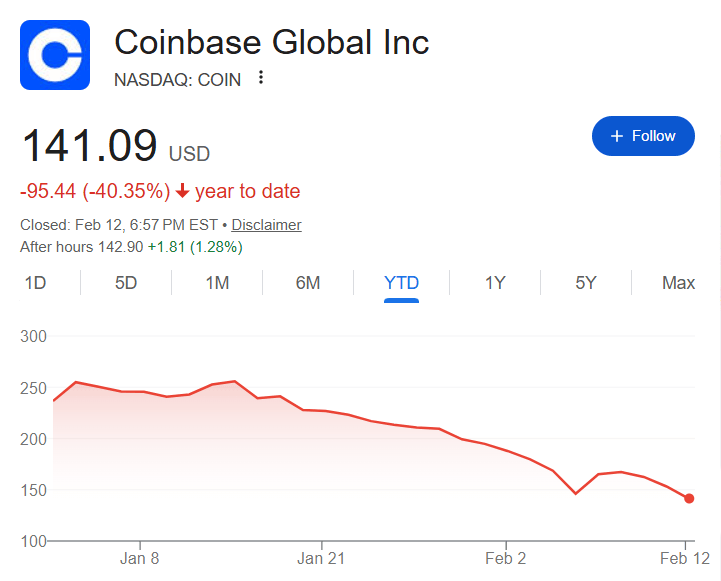Click the Coinbase Global Inc title
The width and height of the screenshot is (721, 581).
271,42
